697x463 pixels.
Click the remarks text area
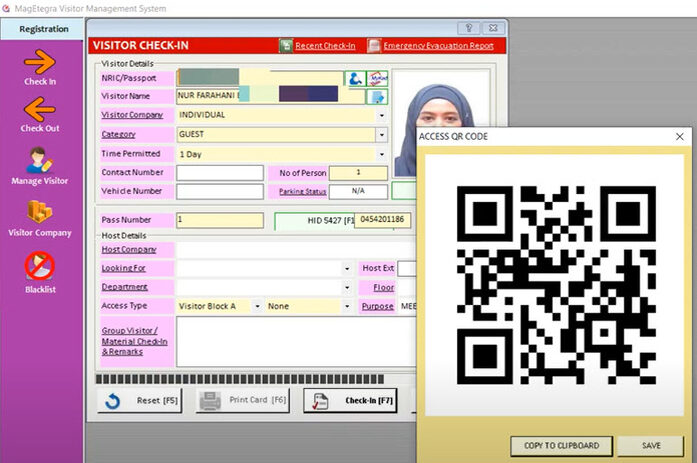[x=296, y=341]
